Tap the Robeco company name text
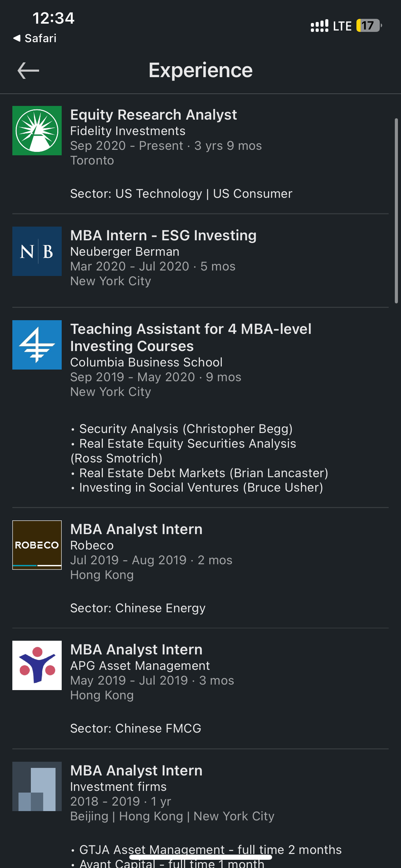The image size is (401, 868). click(92, 545)
